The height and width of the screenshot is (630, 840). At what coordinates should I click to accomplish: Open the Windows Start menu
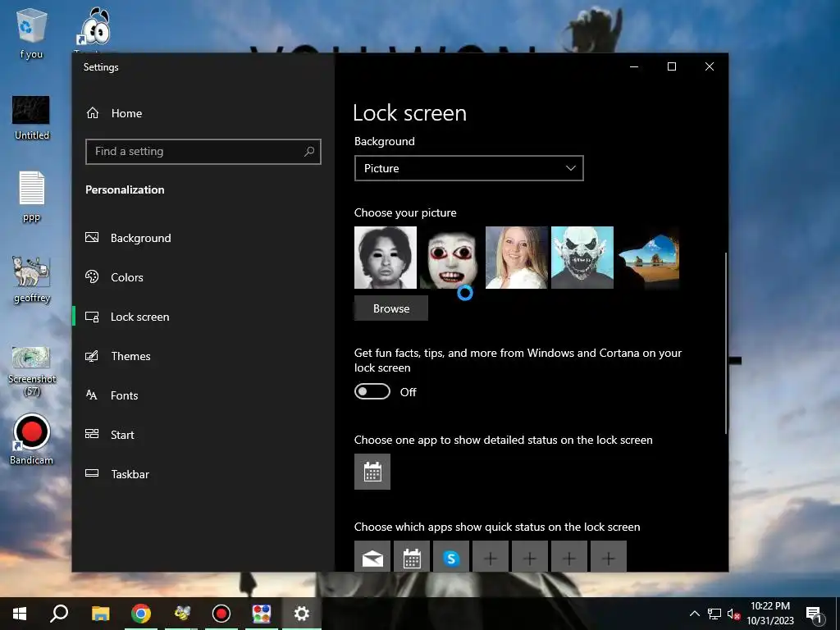click(x=20, y=614)
